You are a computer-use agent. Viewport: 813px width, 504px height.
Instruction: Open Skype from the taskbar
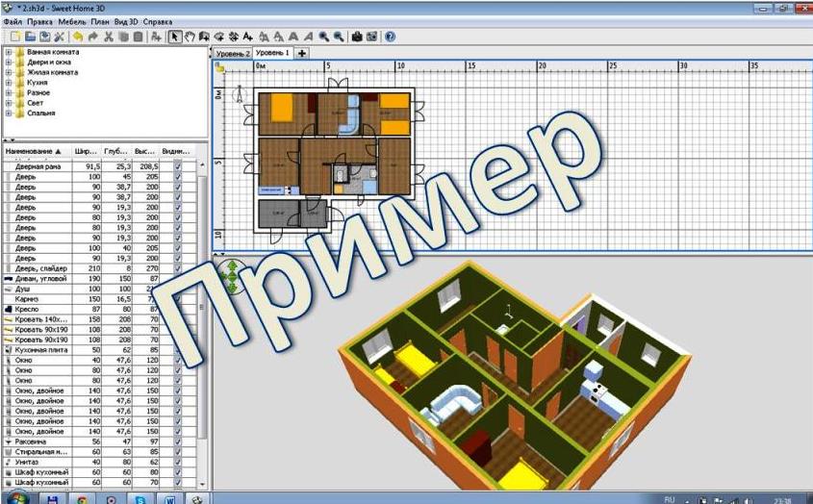click(140, 499)
